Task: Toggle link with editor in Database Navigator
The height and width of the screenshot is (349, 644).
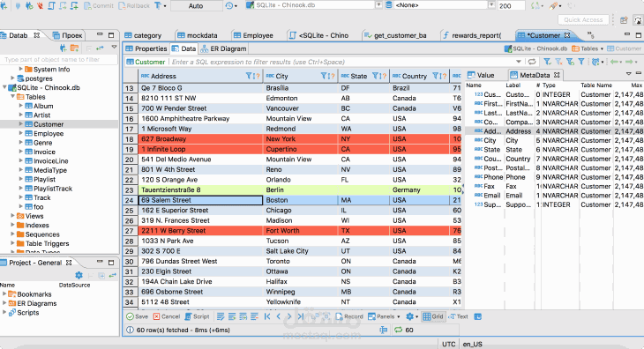Action: coord(100,48)
